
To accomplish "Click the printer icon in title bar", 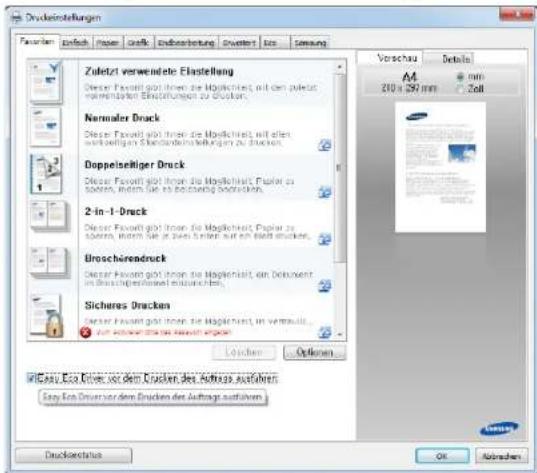I will [16, 18].
